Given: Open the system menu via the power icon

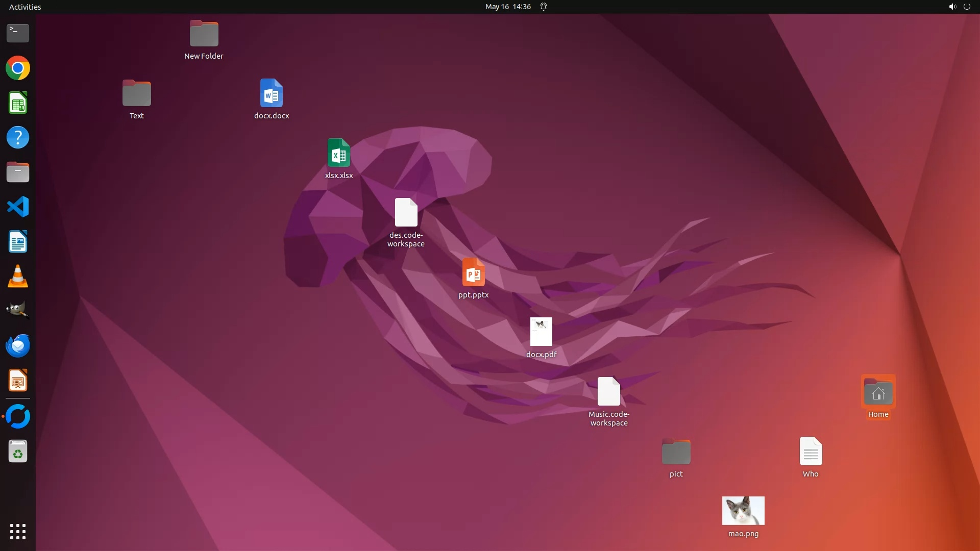Looking at the screenshot, I should (x=967, y=7).
